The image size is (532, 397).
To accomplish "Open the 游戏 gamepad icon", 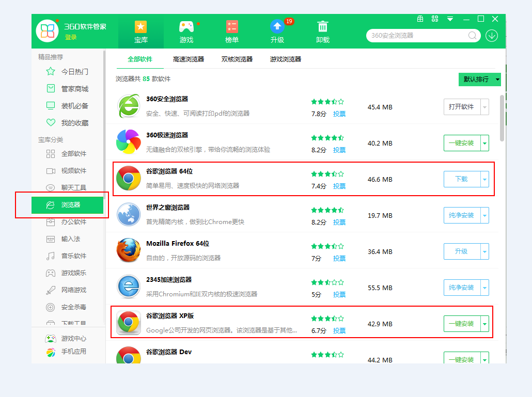I will pyautogui.click(x=186, y=27).
